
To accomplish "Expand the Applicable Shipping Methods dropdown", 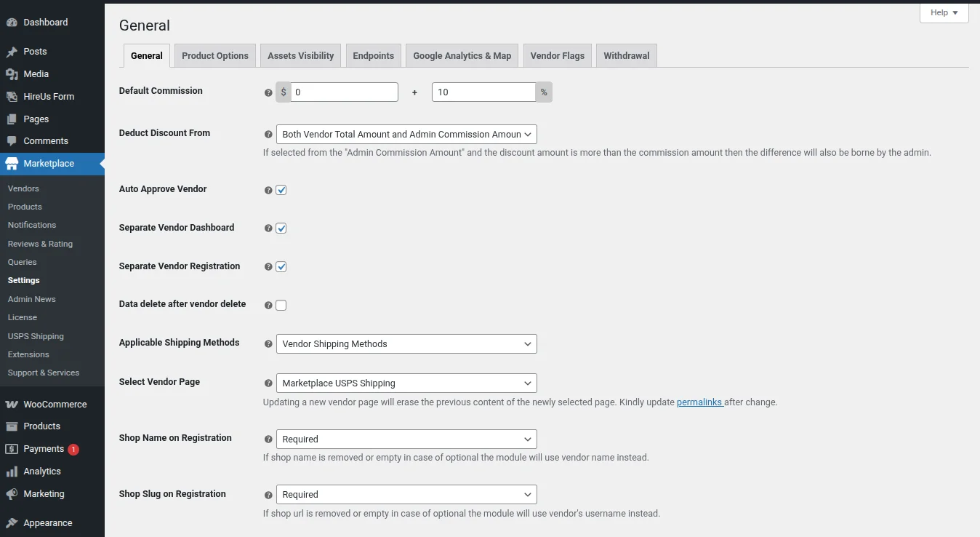I will point(406,343).
